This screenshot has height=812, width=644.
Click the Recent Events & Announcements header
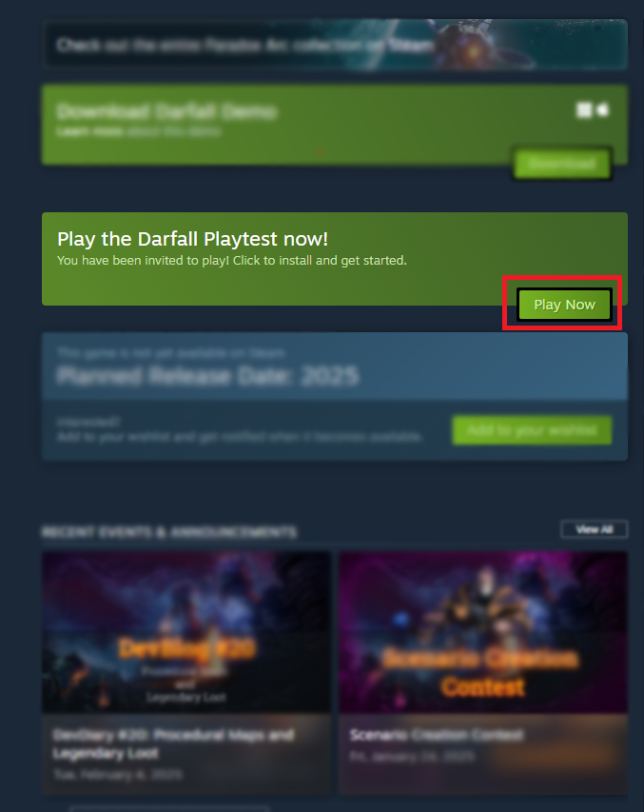tap(168, 532)
